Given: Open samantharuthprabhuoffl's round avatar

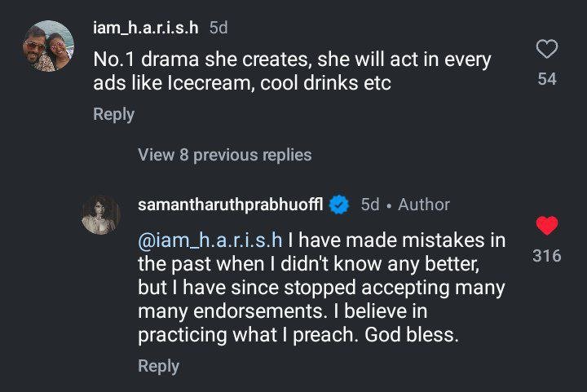Looking at the screenshot, I should tap(102, 215).
